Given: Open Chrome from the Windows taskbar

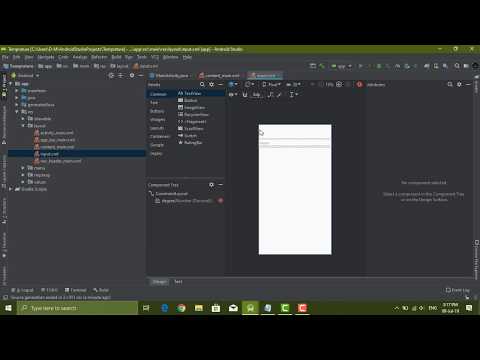Looking at the screenshot, I should point(181,308).
